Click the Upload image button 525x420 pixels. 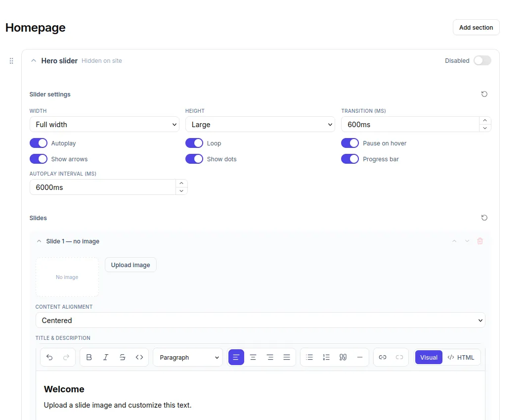(x=131, y=265)
